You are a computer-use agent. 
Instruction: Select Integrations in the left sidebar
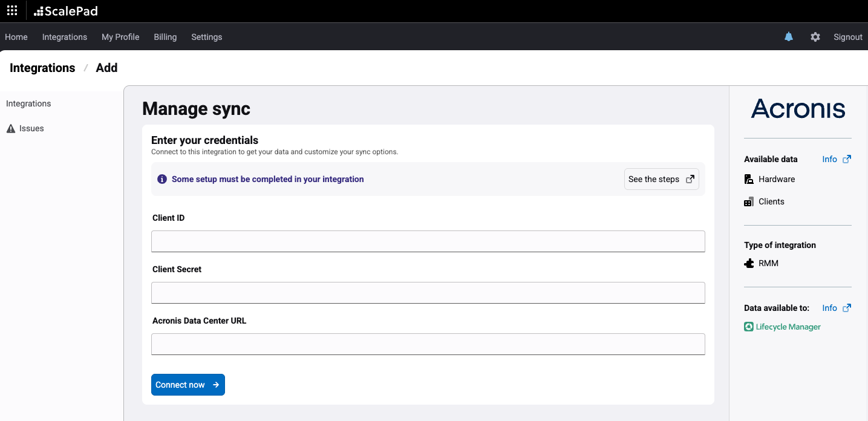click(x=28, y=103)
